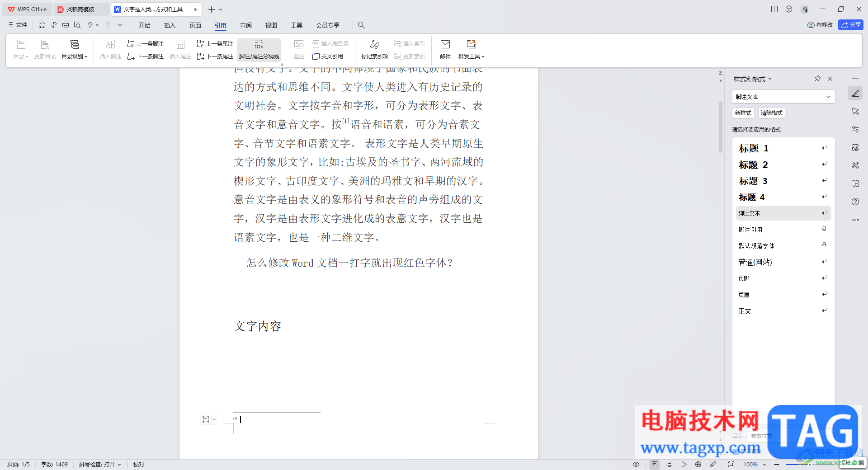Open the properties sliders icon in sidebar
Screen dimensions: 868x470
(855, 129)
